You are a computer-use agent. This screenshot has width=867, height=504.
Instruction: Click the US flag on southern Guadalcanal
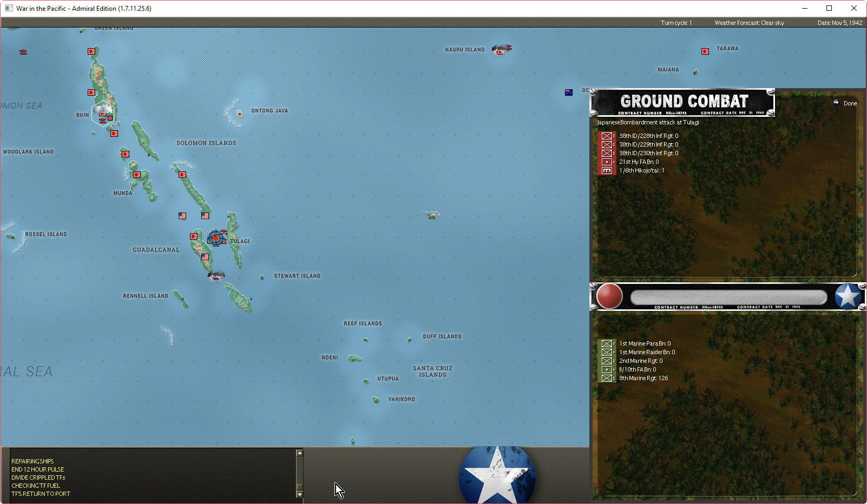point(205,257)
